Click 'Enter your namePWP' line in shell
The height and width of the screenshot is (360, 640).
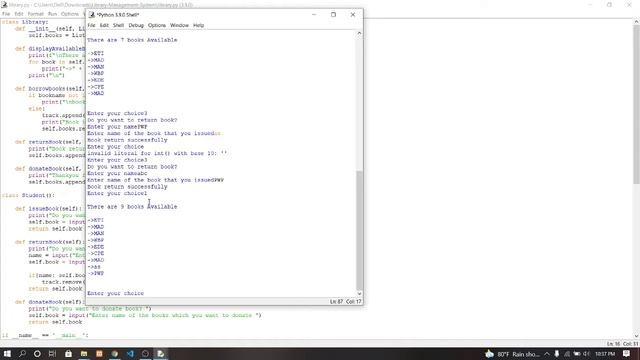click(x=117, y=127)
